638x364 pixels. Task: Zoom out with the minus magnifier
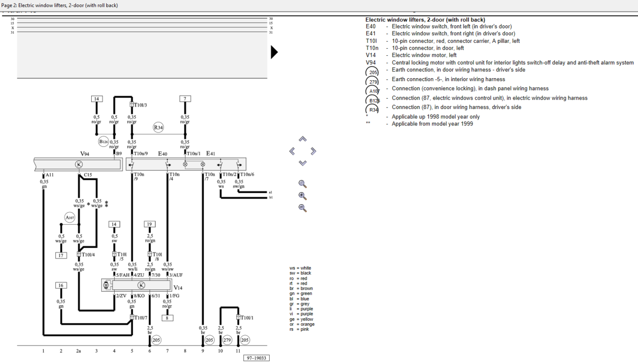point(302,208)
